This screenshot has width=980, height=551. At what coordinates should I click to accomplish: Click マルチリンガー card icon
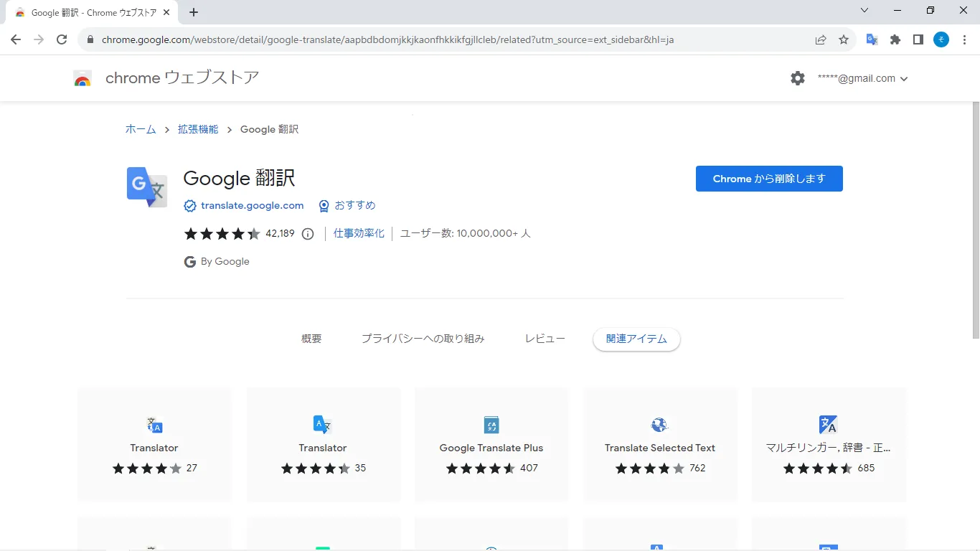click(x=829, y=425)
